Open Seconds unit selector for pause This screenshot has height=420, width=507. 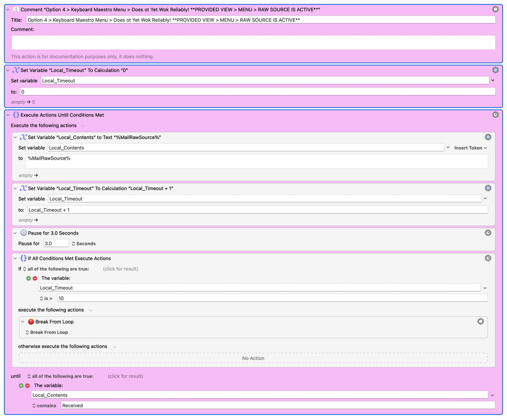click(84, 244)
